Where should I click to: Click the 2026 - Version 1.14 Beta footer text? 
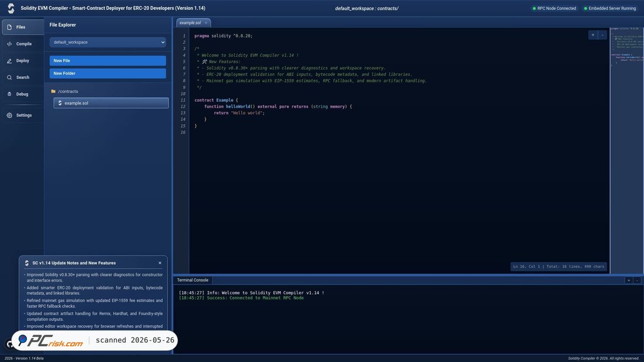point(24,358)
